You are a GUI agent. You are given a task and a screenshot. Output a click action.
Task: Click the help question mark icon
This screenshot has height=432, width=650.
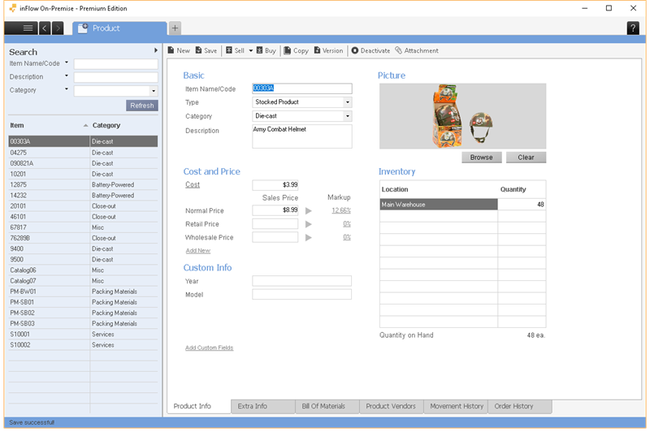click(633, 28)
